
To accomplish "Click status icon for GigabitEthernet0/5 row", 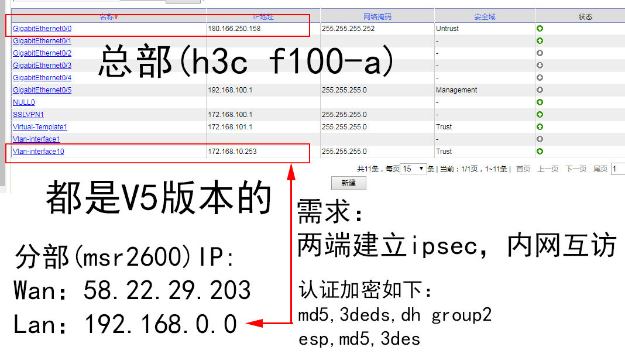I will click(540, 90).
